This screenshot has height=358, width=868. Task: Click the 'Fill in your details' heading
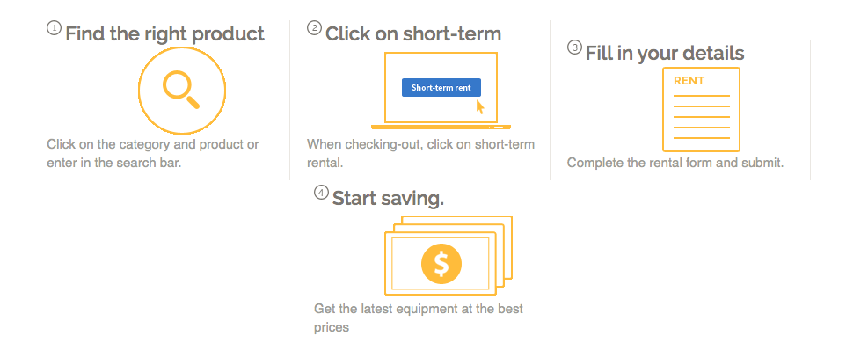coord(665,53)
